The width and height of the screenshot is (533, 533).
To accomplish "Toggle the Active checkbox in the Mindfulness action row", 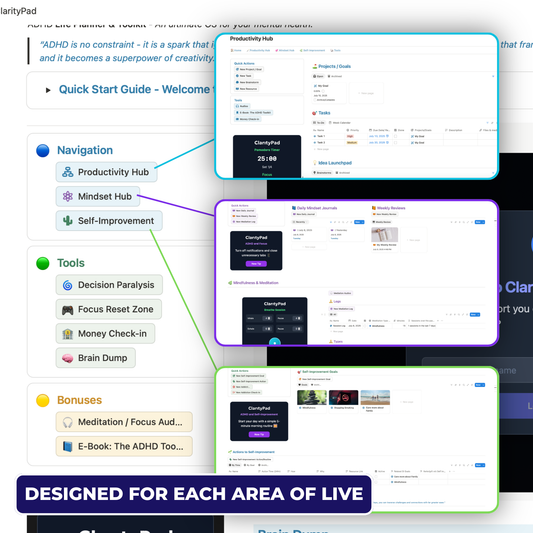I will (376, 482).
